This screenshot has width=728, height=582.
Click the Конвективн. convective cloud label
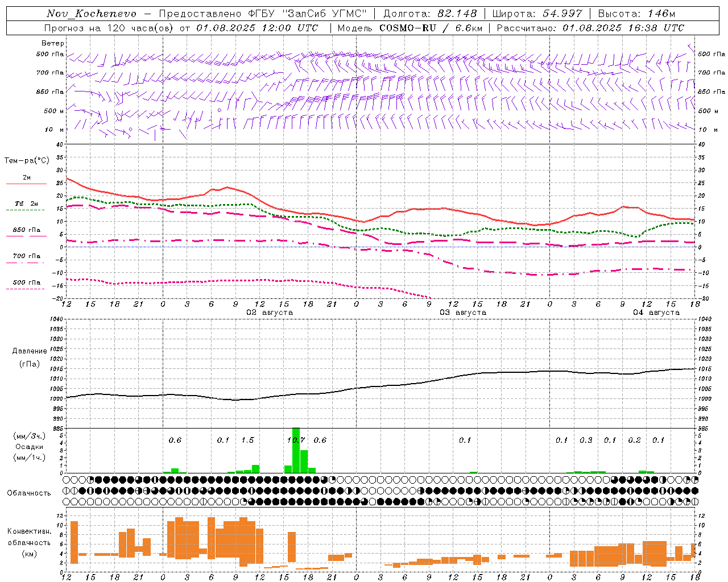(29, 531)
